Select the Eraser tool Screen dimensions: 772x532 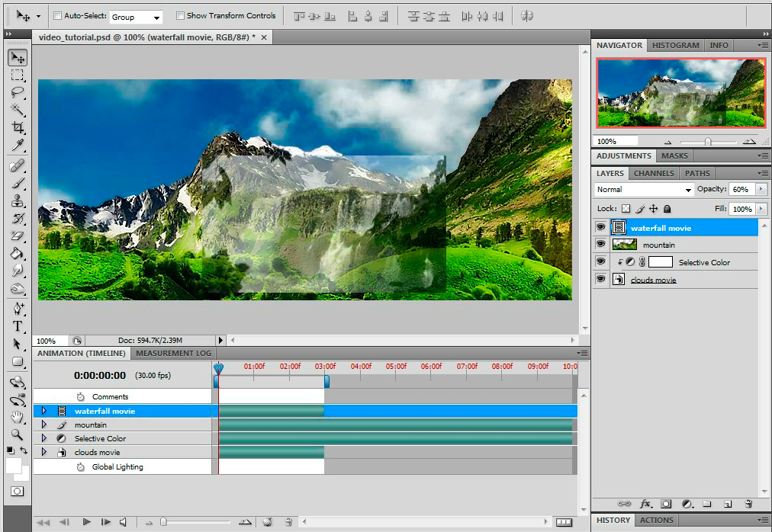[x=18, y=236]
